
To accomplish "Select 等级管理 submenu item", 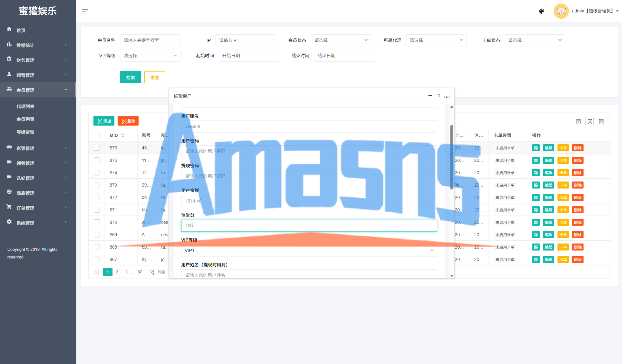I will pos(25,132).
